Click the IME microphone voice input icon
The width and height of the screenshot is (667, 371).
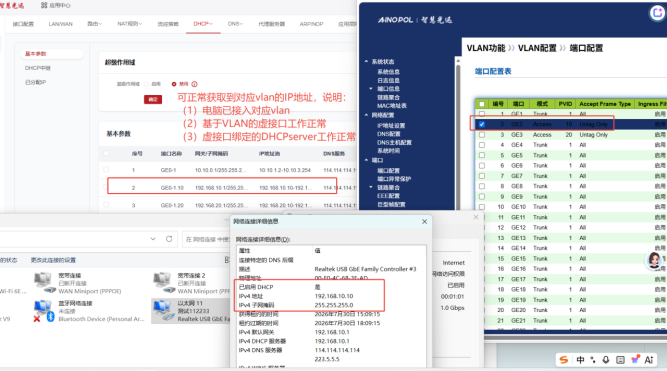pos(606,360)
